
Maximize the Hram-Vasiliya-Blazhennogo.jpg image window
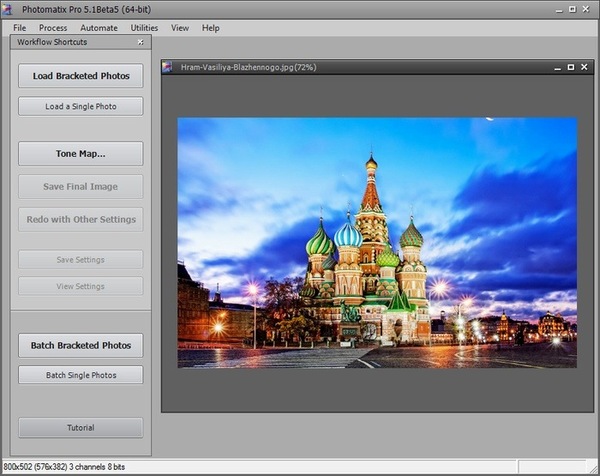click(x=571, y=67)
